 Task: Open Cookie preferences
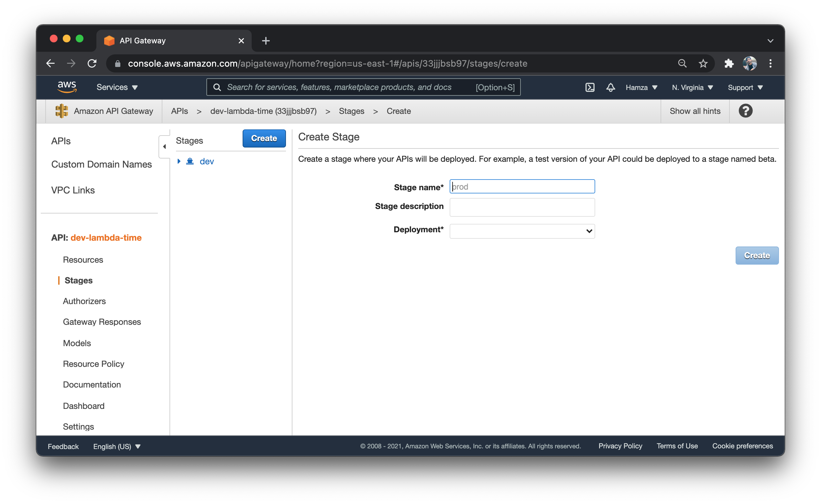pos(742,446)
